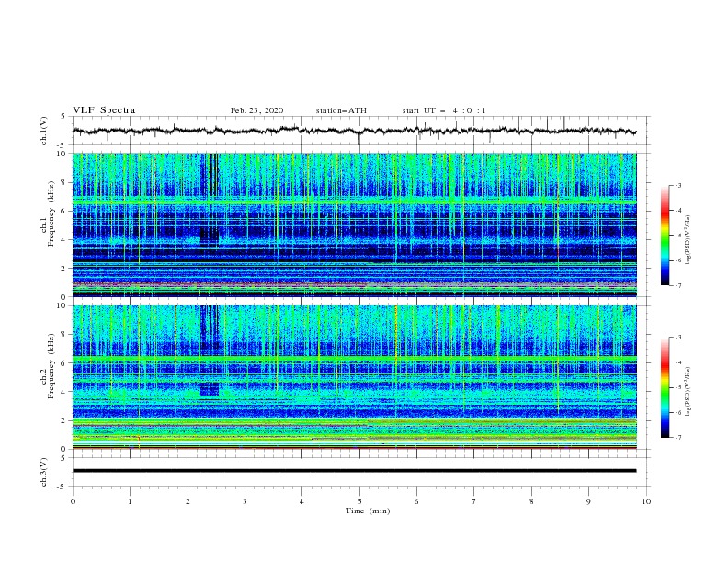
Task: Click the "Time (min)" axis title
Action: pyautogui.click(x=368, y=511)
